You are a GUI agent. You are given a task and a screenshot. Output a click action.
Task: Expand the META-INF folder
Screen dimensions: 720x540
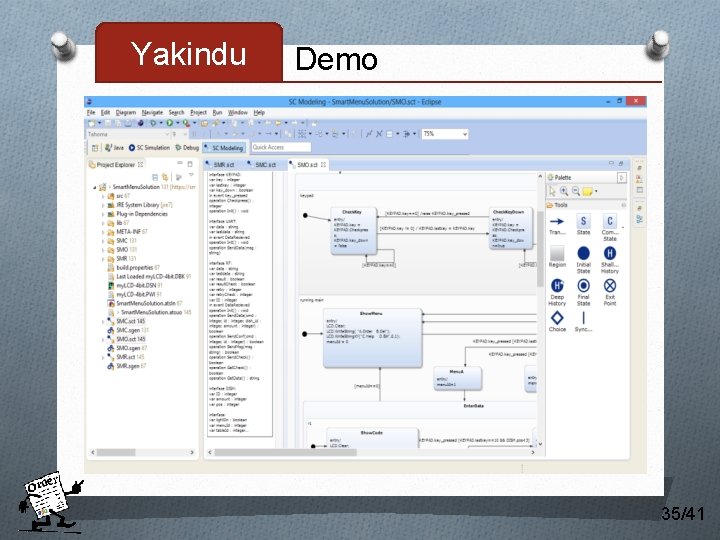coord(102,232)
